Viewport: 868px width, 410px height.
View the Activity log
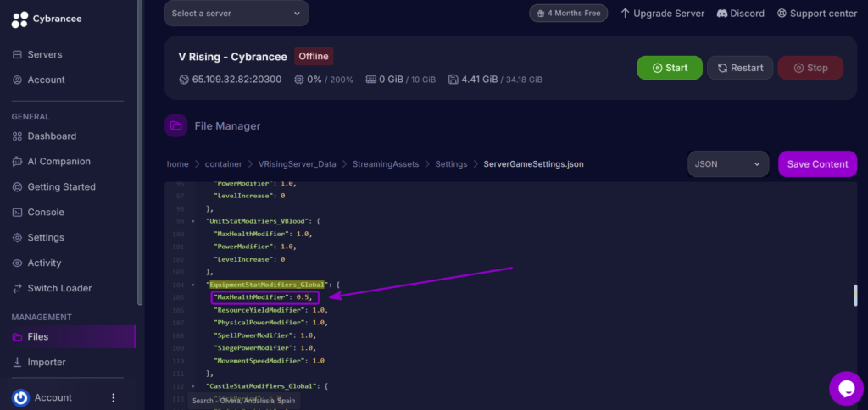tap(44, 263)
